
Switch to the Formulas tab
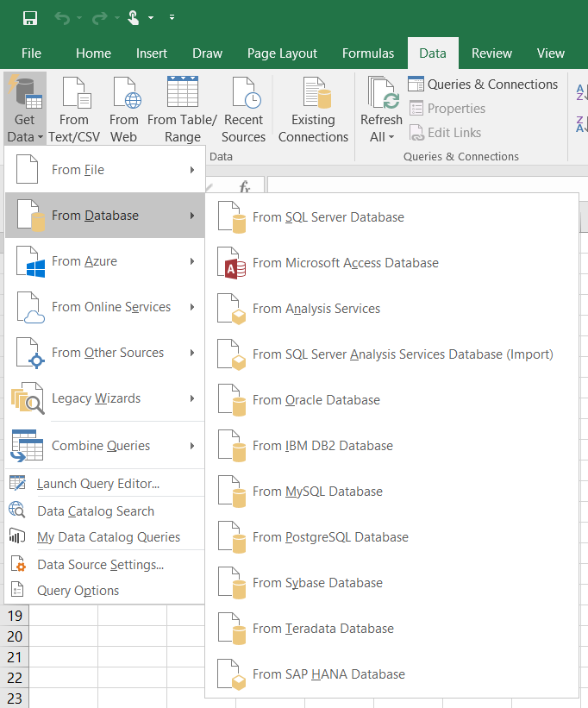[368, 53]
